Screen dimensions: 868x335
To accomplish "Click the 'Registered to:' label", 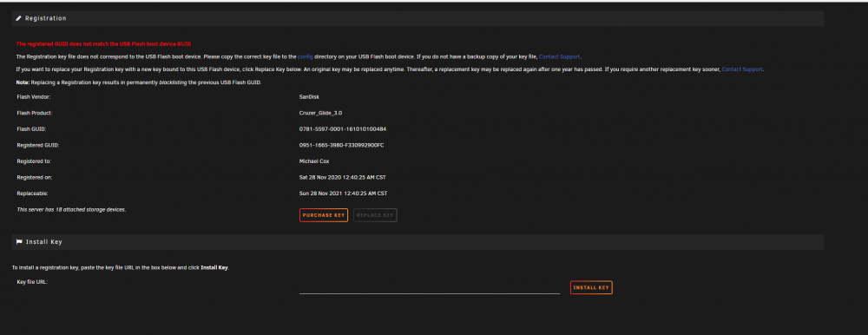I will coord(34,161).
